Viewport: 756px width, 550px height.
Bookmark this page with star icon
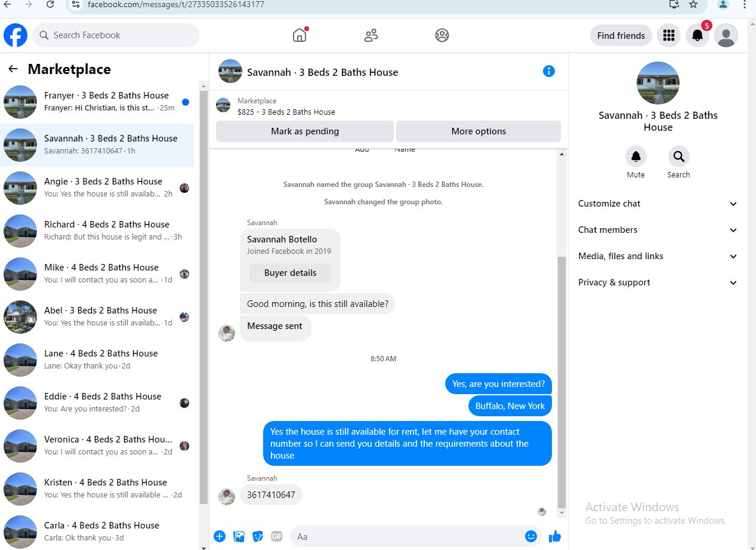[x=693, y=4]
